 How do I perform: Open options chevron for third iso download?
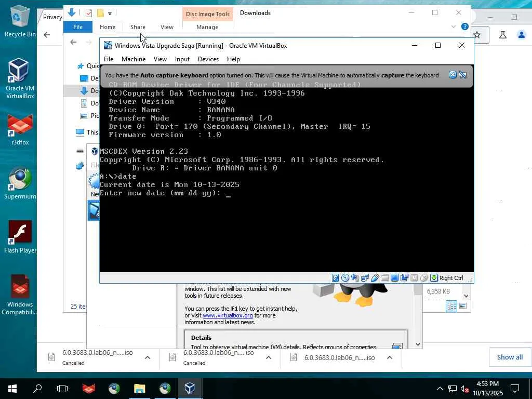[x=390, y=357]
